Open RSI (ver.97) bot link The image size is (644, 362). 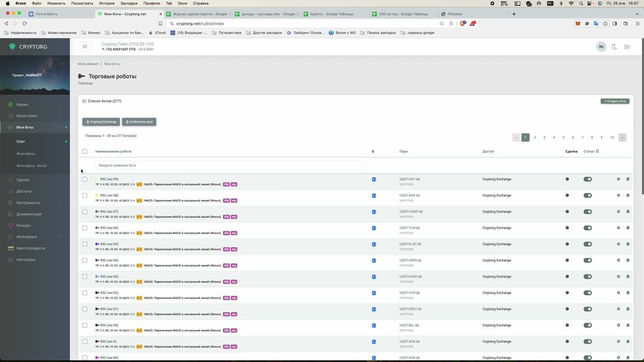tap(109, 212)
